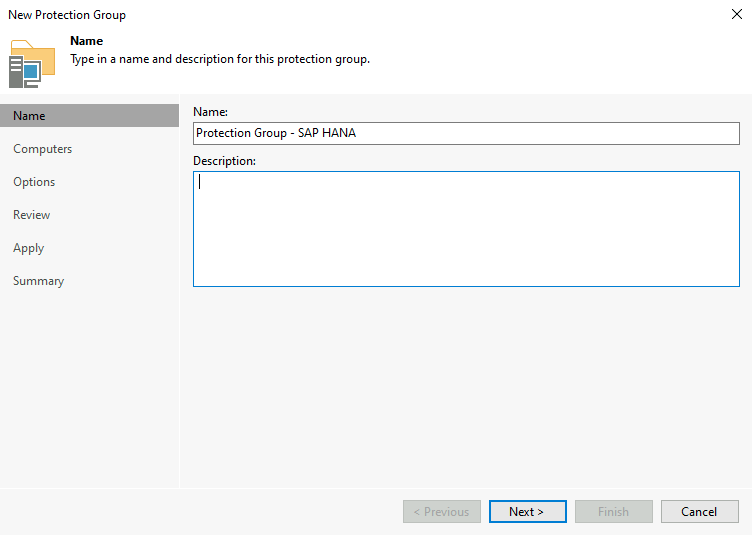Jump to the Review step

click(x=32, y=215)
